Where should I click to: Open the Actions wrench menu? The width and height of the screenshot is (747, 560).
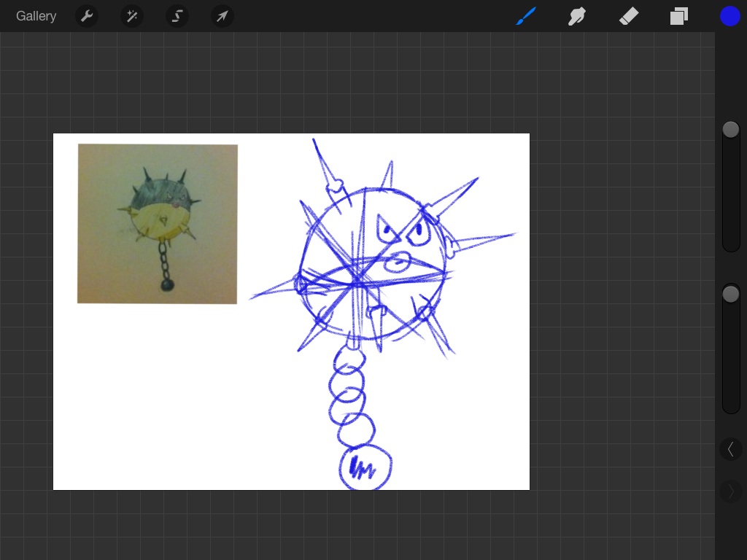[x=87, y=16]
